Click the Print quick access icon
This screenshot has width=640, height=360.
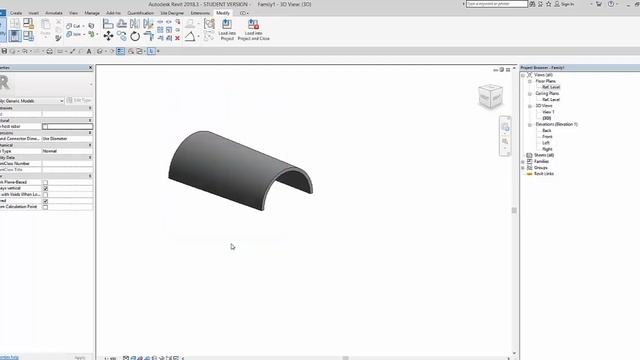tap(49, 51)
